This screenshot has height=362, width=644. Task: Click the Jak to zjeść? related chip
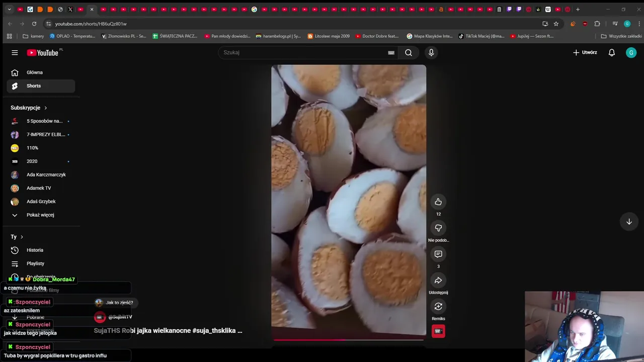tap(115, 303)
